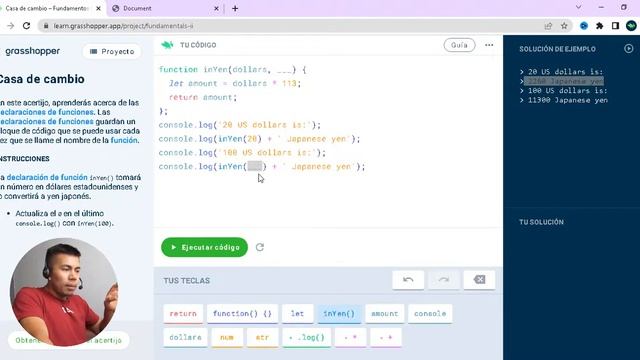Insert the num key

[227, 338]
